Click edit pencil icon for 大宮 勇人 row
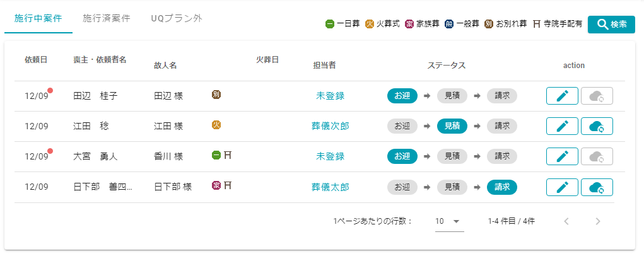The height and width of the screenshot is (261, 644). [x=561, y=156]
